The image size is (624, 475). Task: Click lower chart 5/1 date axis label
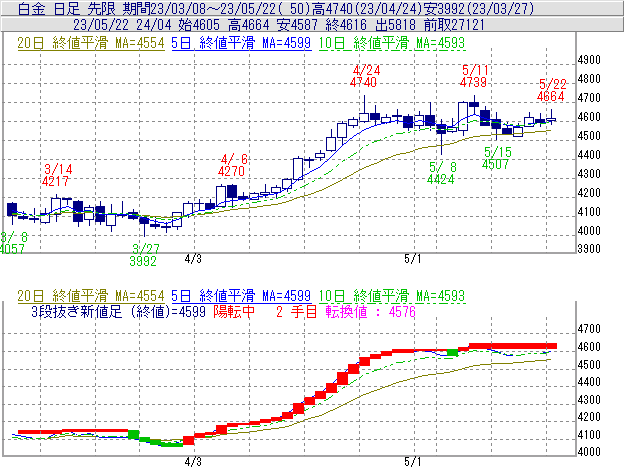click(x=413, y=462)
